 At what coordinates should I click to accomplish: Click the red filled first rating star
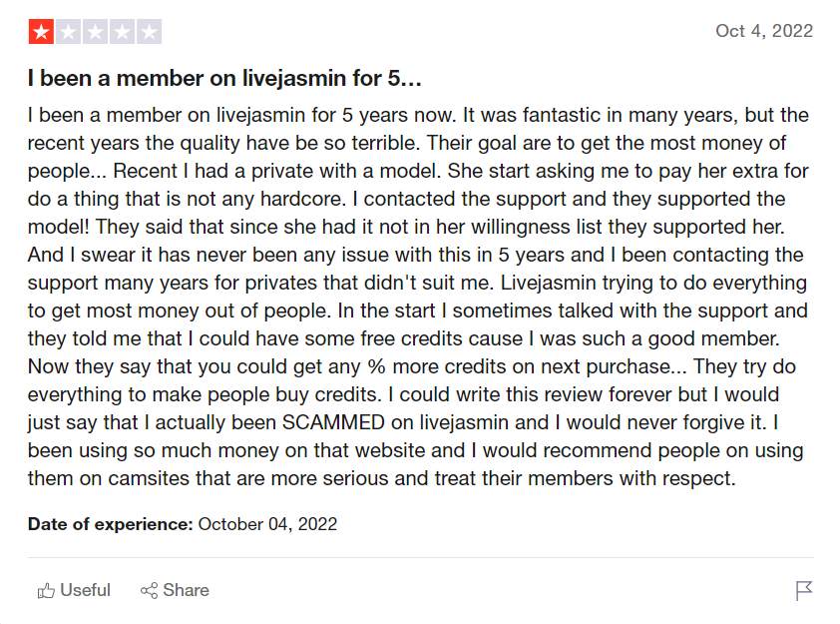tap(41, 32)
